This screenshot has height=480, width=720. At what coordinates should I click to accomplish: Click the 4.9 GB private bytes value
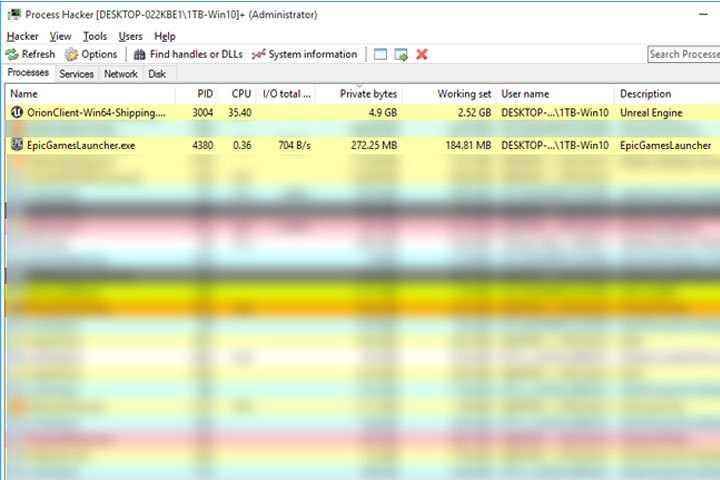(x=382, y=113)
